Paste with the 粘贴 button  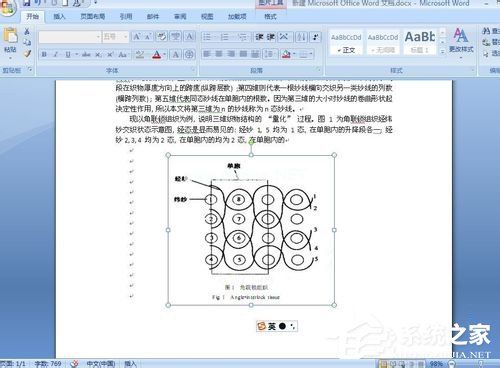click(x=10, y=42)
